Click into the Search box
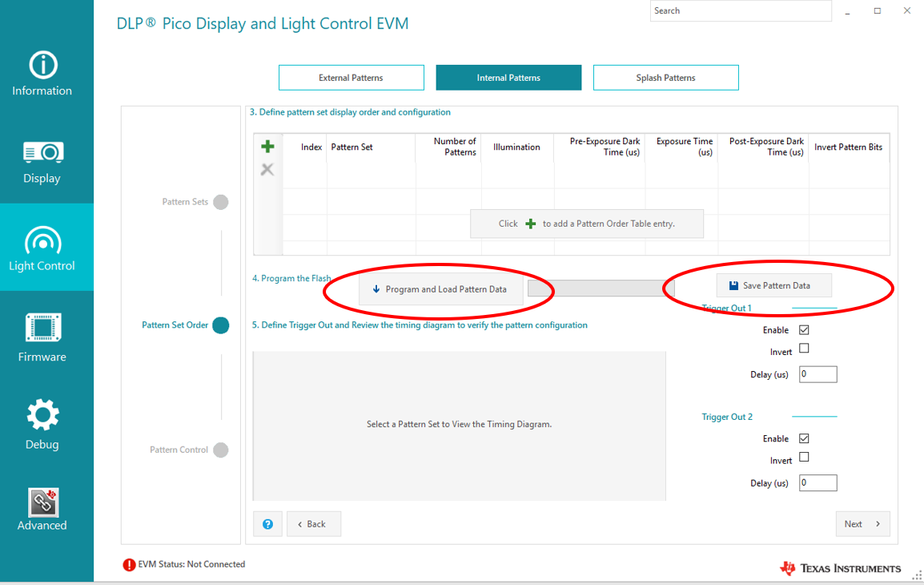Screen dimensions: 924x585 (741, 10)
